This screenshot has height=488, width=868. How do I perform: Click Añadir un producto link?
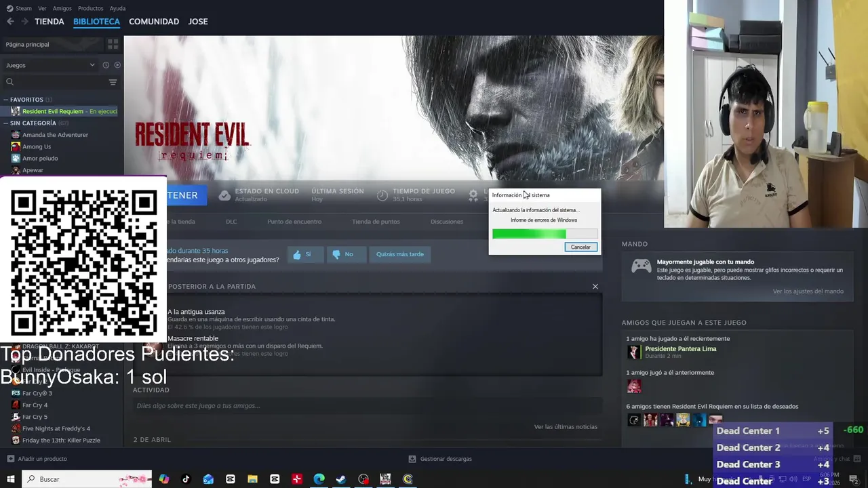(42, 459)
